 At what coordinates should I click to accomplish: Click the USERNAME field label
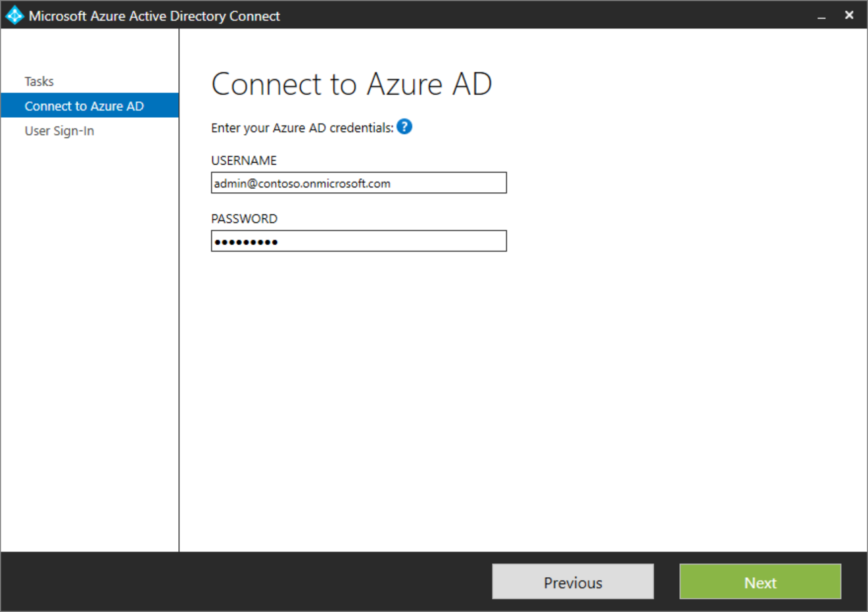[244, 160]
